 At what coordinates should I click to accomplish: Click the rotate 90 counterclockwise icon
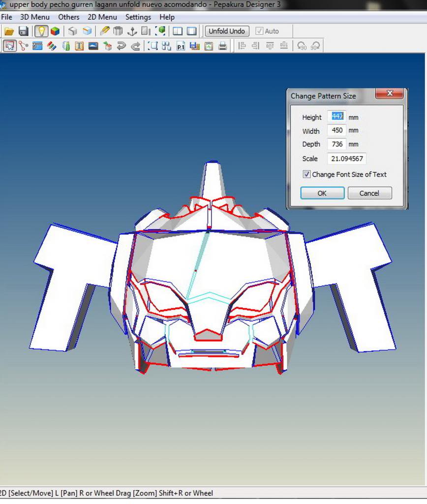coord(302,46)
